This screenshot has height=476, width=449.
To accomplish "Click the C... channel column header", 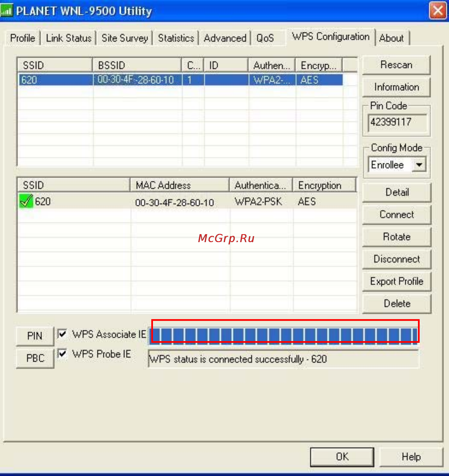I will [x=193, y=65].
